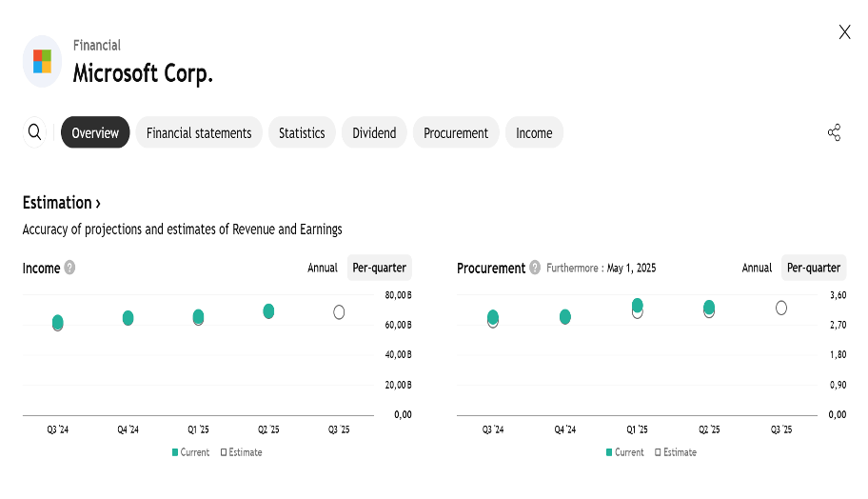Click Income Q2 '25 data point
Screen dimensions: 868x499
[x=268, y=311]
